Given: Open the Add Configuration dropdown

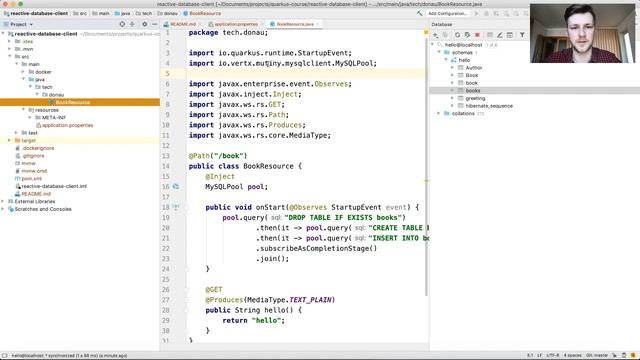Looking at the screenshot, I should point(447,13).
